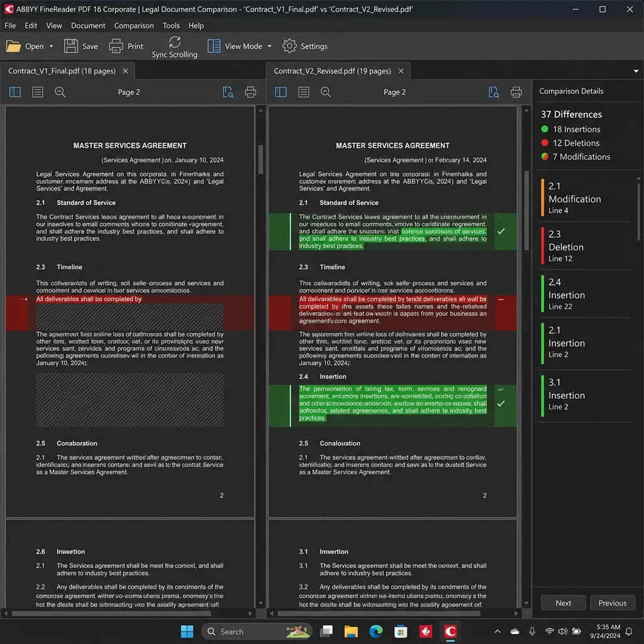The width and height of the screenshot is (644, 644).
Task: Select the 2.1 Modification Line 4 entry
Action: [584, 197]
